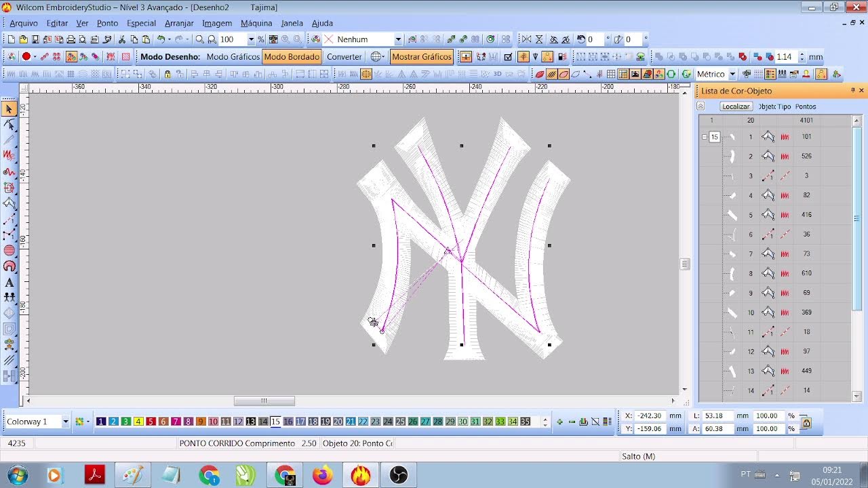Viewport: 868px width, 488px height.
Task: Click the Localizar button
Action: coord(736,106)
